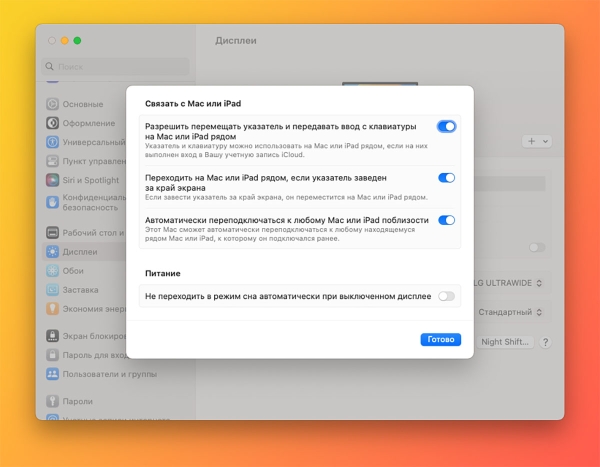Open the Стандартный dropdown menu
The height and width of the screenshot is (467, 600).
pyautogui.click(x=511, y=312)
